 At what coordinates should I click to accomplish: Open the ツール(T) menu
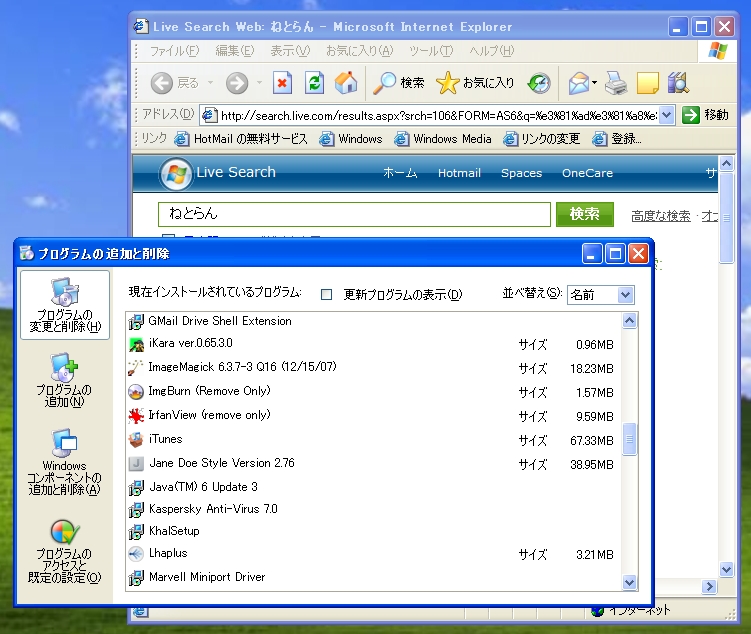click(431, 51)
